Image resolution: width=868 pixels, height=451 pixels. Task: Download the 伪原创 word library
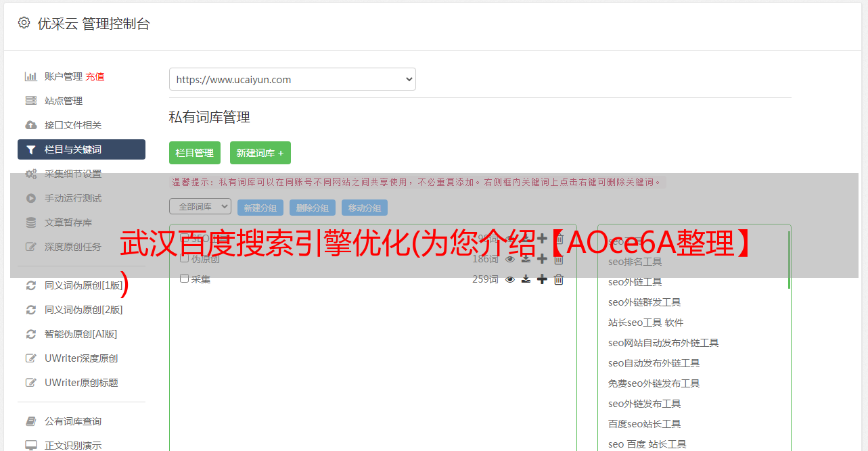tap(526, 259)
